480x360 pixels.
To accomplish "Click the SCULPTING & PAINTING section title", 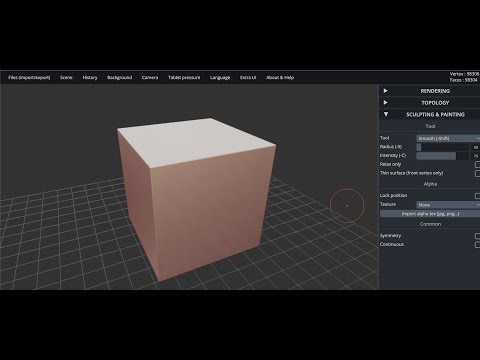I will [x=435, y=114].
